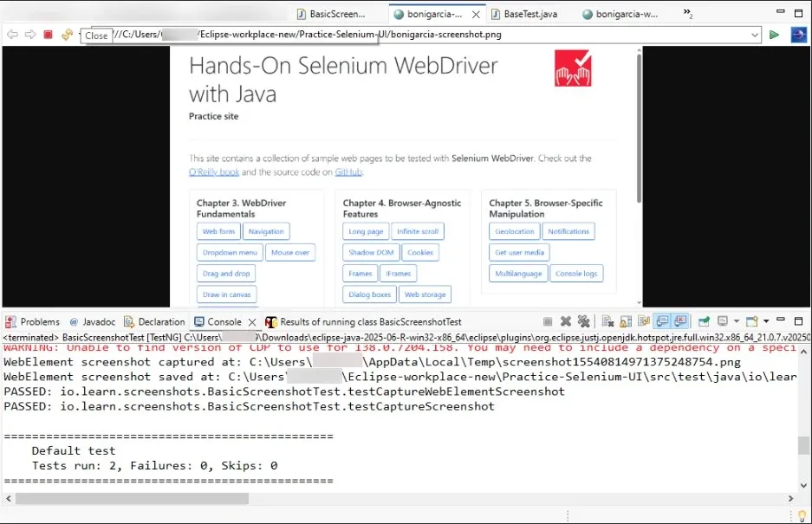The height and width of the screenshot is (524, 812).
Task: Click the Terminate console button
Action: coord(548,321)
